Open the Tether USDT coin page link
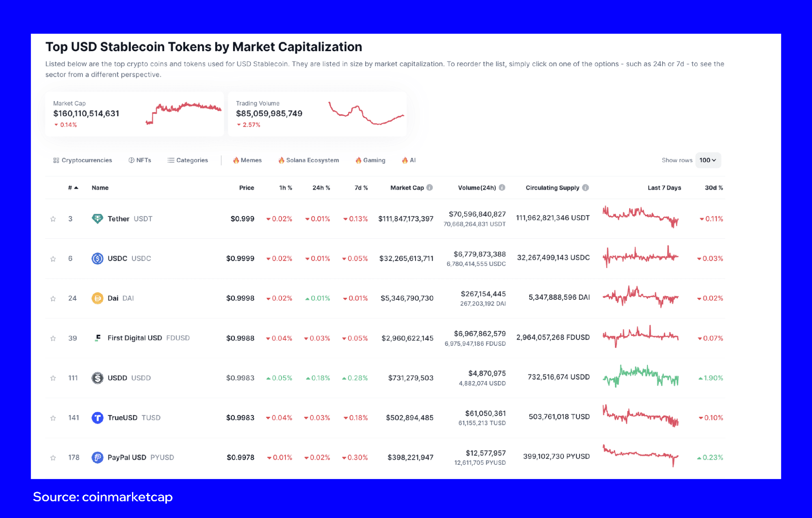Viewport: 812px width, 518px height. pos(130,219)
